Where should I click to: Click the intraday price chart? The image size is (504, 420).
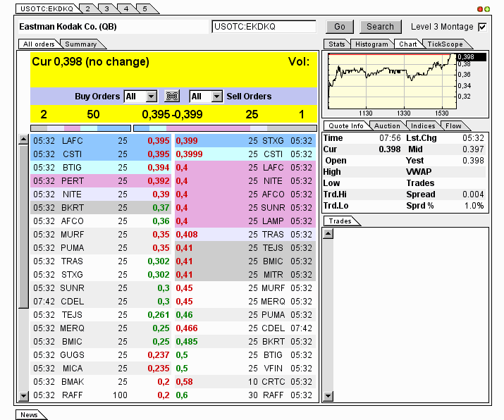(392, 81)
